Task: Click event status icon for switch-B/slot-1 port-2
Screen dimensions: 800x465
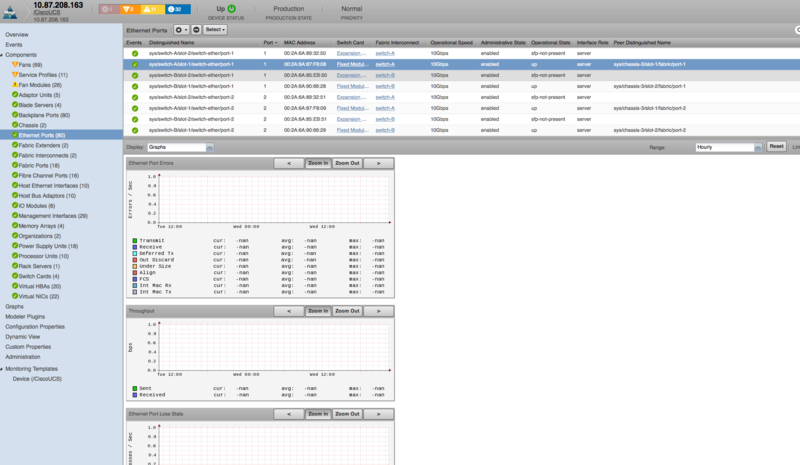Action: pyautogui.click(x=135, y=131)
